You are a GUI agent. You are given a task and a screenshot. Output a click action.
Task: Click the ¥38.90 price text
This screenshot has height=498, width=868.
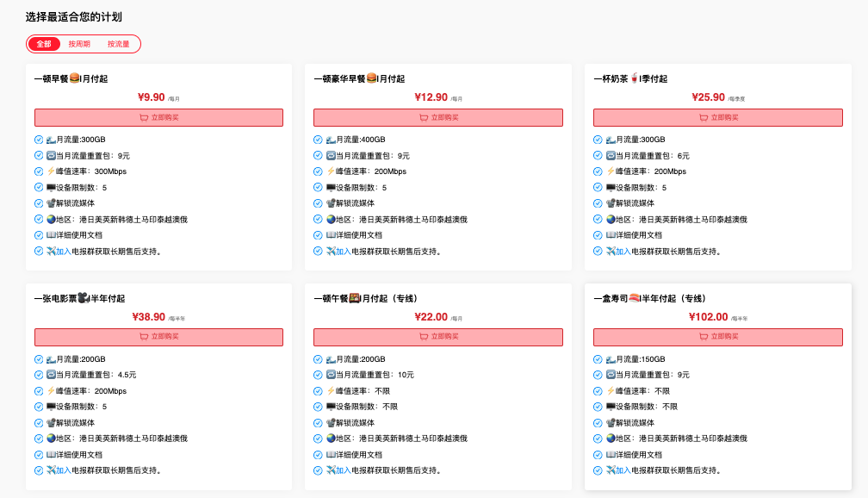click(148, 317)
